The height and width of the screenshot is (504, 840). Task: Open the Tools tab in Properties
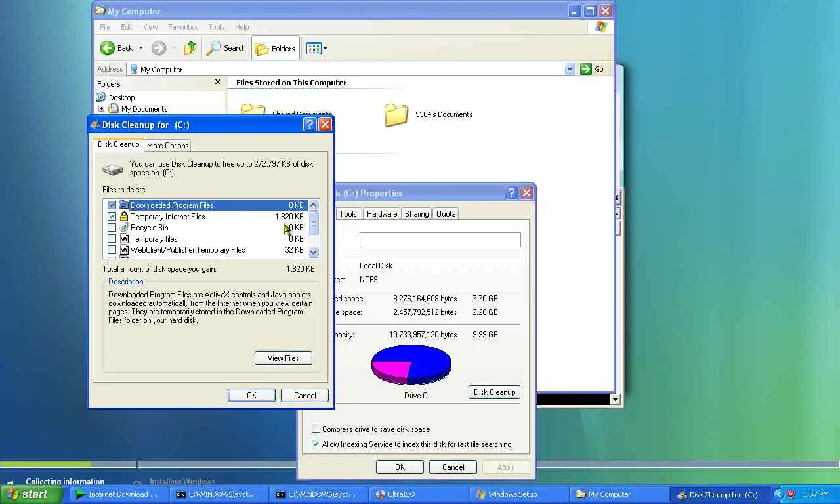pyautogui.click(x=348, y=214)
